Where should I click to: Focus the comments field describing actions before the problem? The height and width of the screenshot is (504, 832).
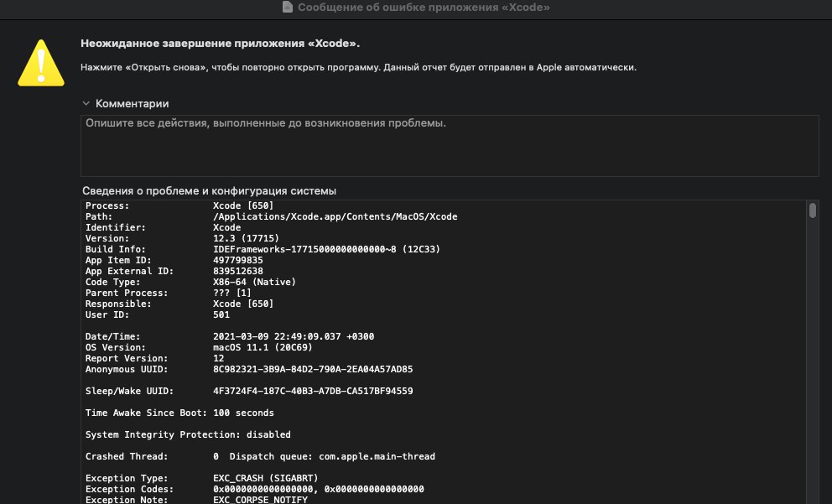click(450, 145)
